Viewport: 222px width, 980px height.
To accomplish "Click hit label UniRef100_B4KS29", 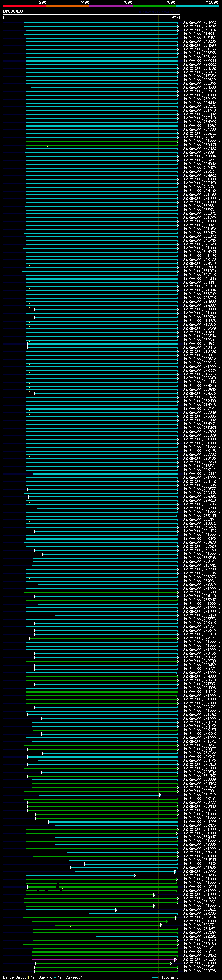I will click(x=199, y=244).
